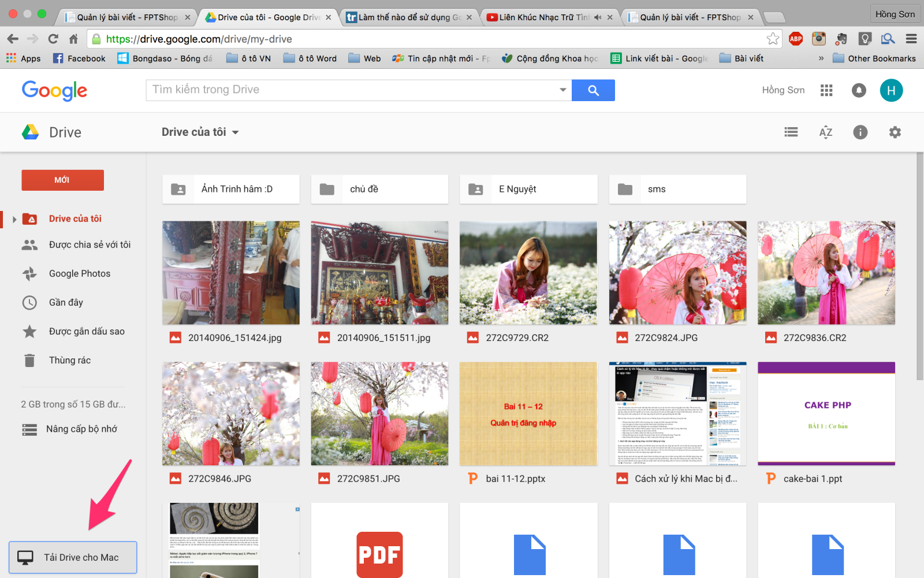The height and width of the screenshot is (578, 924).
Task: Toggle sort order with the A-Z icon
Action: (826, 132)
